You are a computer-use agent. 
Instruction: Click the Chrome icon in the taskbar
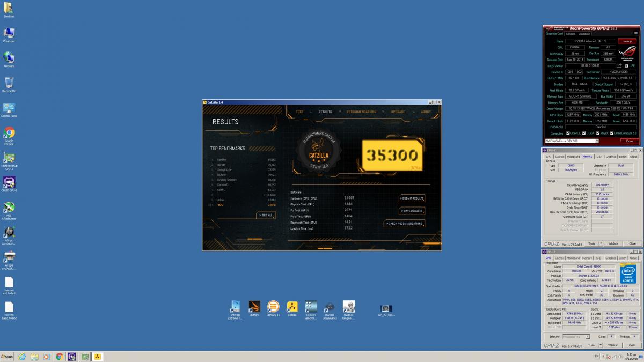point(59,357)
